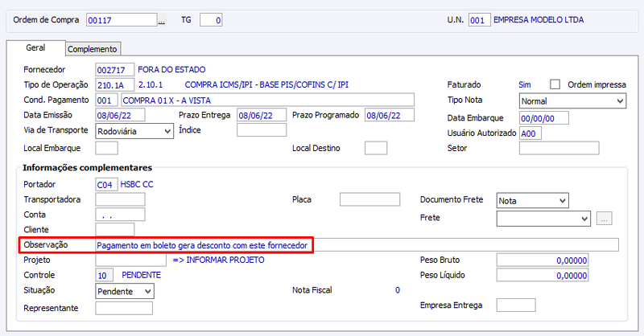Click the HSBC CC portador description
The width and height of the screenshot is (644, 336).
(x=137, y=185)
